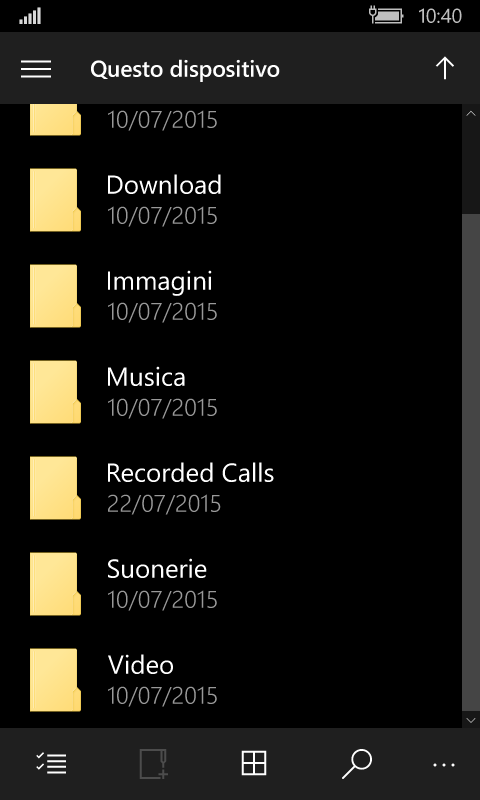Tap the Questo dispositivo title

pos(185,69)
